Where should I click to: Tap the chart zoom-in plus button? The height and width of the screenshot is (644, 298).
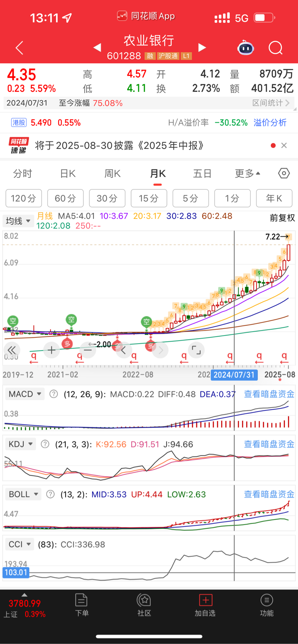pos(51,350)
